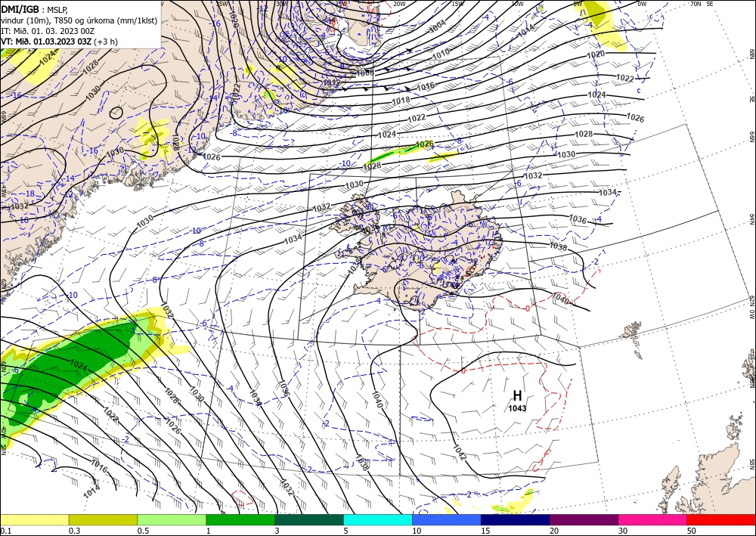756x536 pixels.
Task: Click the light green 0.5 mm legend swatch
Action: click(172, 519)
